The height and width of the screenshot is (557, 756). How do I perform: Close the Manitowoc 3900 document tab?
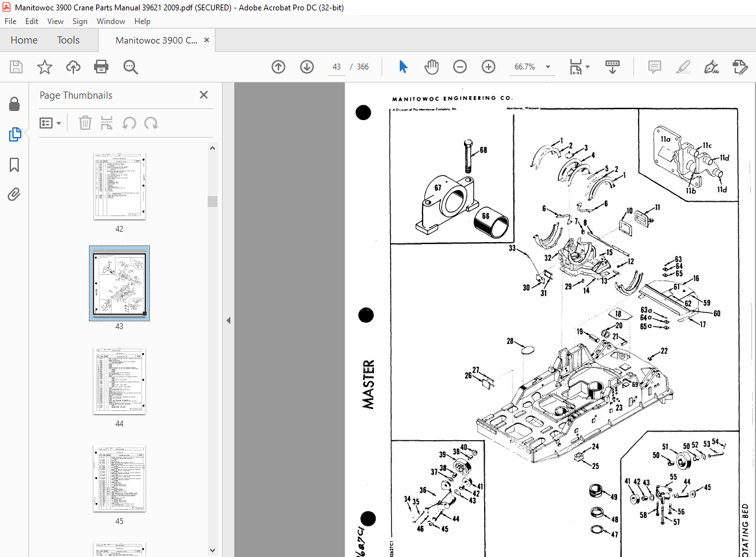(x=206, y=40)
